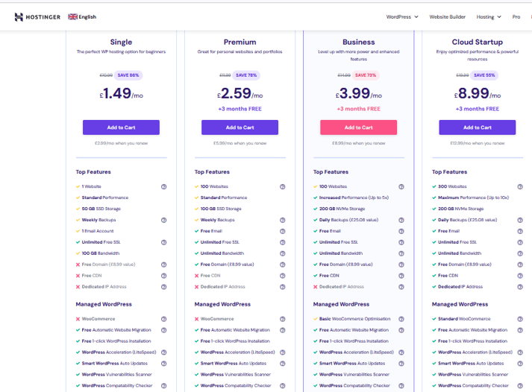Click 1 Email Account in Single plan

point(98,231)
